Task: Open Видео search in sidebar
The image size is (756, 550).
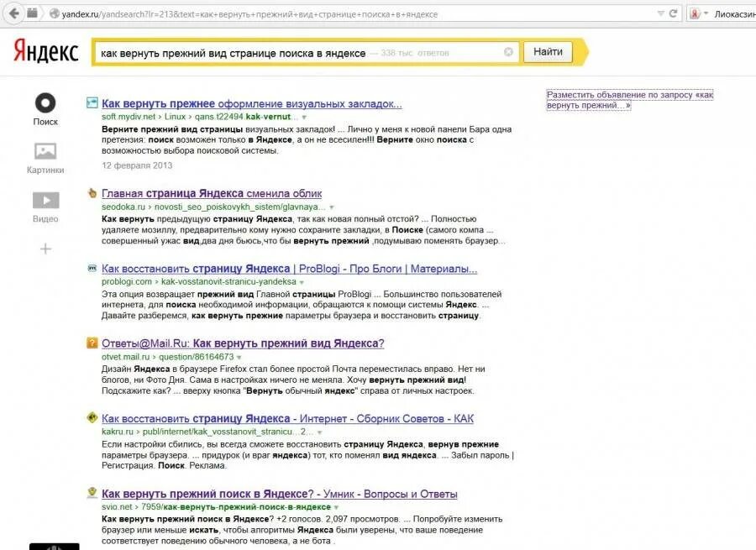Action: pos(46,200)
